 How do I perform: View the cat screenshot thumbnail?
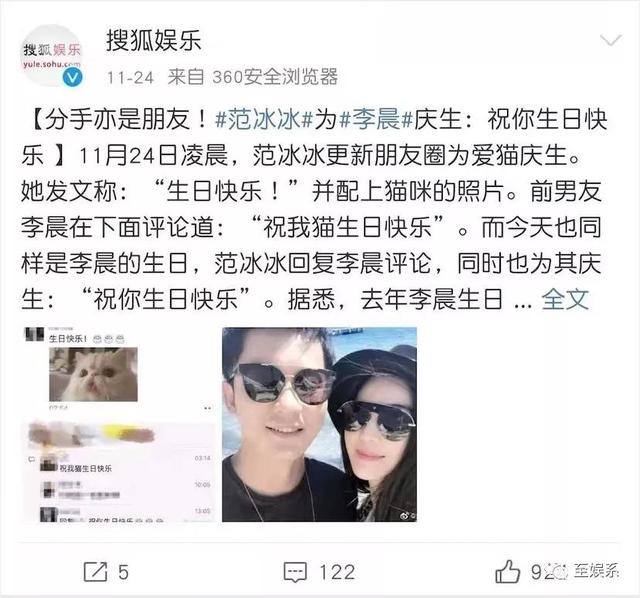pos(118,424)
